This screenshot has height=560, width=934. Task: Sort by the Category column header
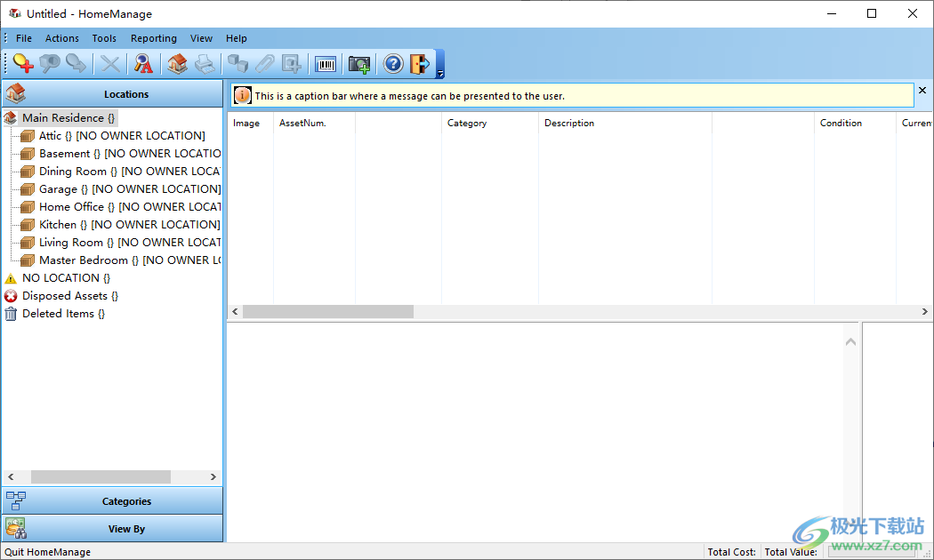point(467,124)
